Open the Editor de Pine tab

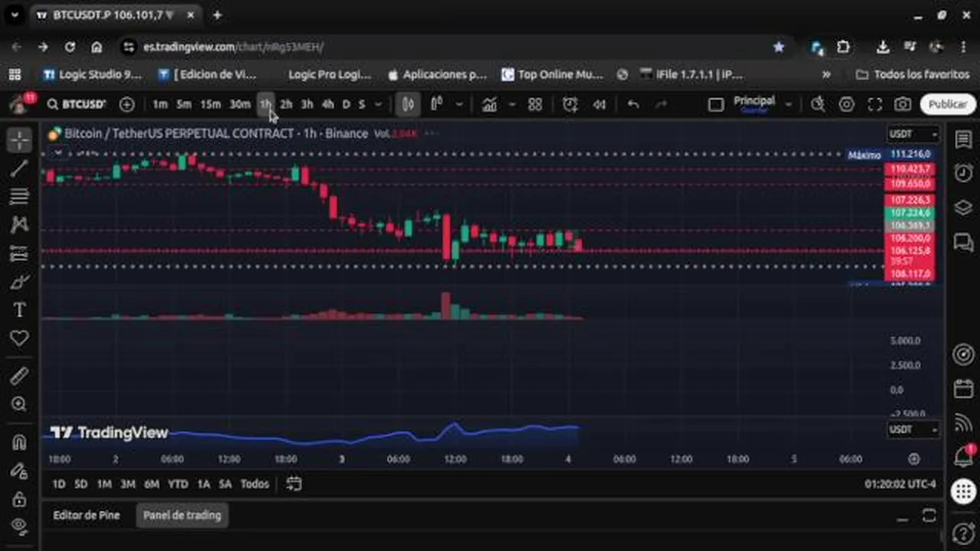point(87,515)
